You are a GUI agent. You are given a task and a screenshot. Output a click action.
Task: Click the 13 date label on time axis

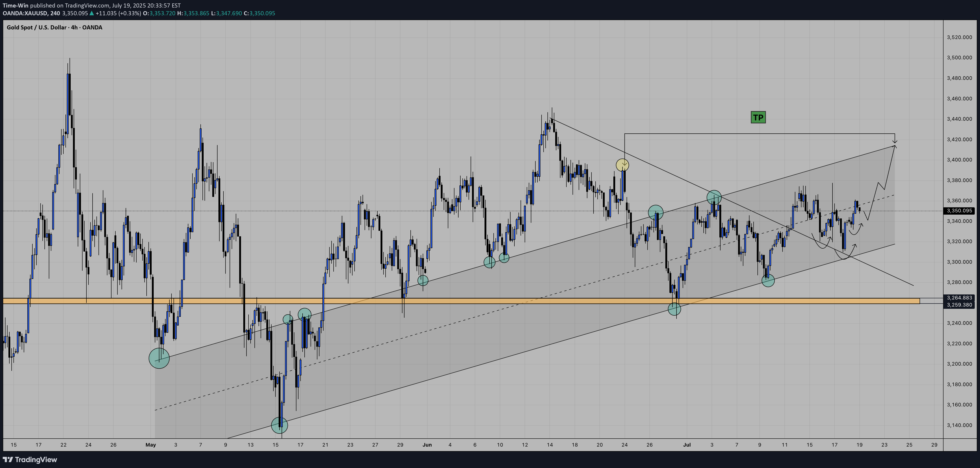click(250, 445)
